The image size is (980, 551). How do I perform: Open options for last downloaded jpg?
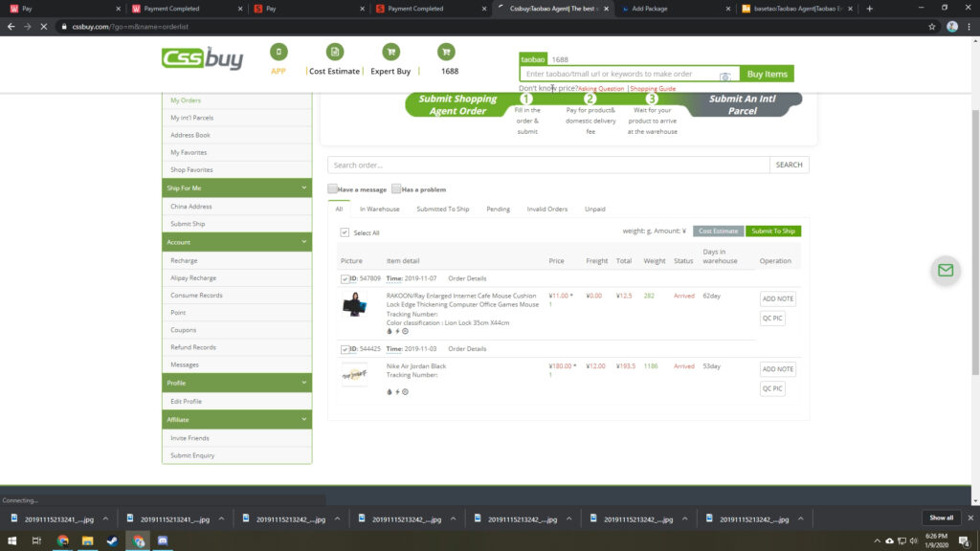[x=801, y=519]
